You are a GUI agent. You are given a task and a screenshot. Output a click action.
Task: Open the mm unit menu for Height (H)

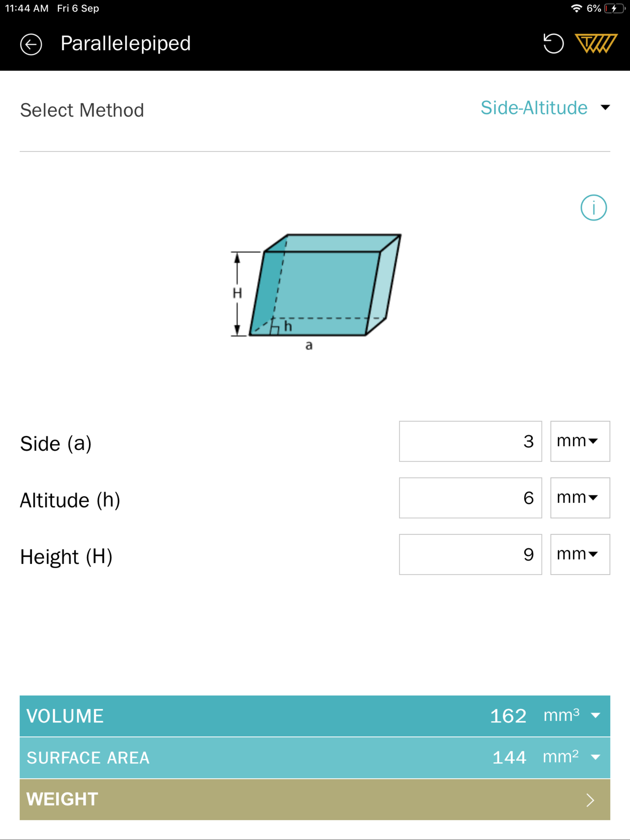point(580,554)
